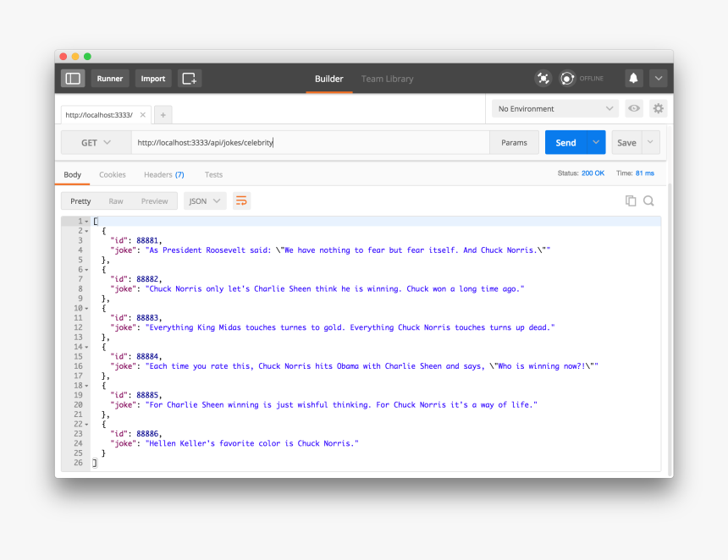Open the Send button dropdown arrow

click(x=596, y=142)
